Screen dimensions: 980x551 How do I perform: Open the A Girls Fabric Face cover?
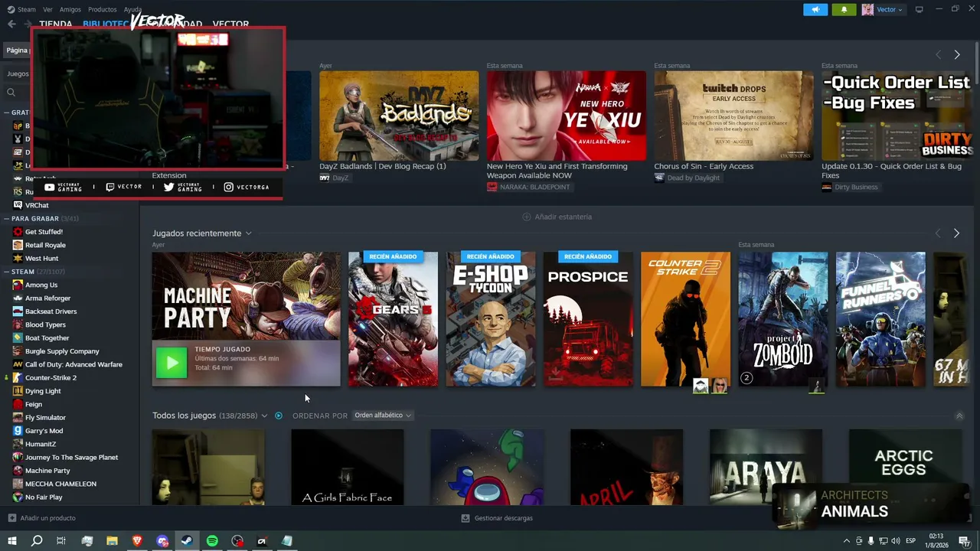click(348, 467)
